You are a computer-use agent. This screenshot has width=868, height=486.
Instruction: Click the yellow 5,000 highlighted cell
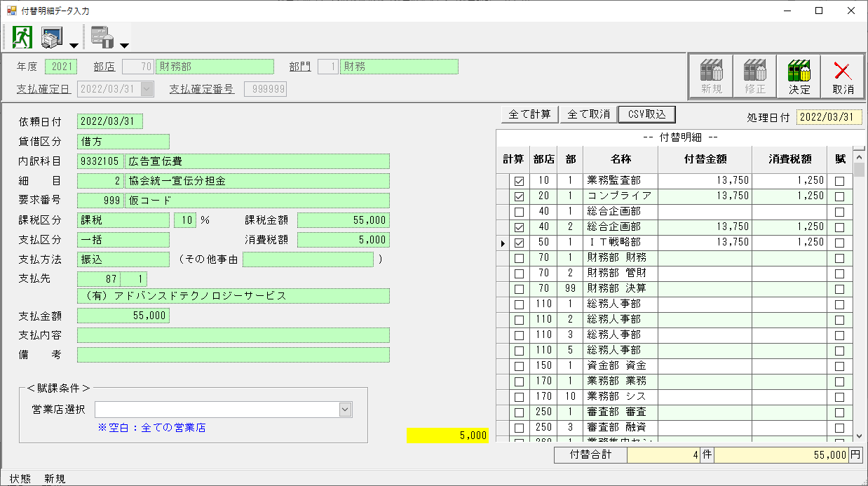point(447,436)
